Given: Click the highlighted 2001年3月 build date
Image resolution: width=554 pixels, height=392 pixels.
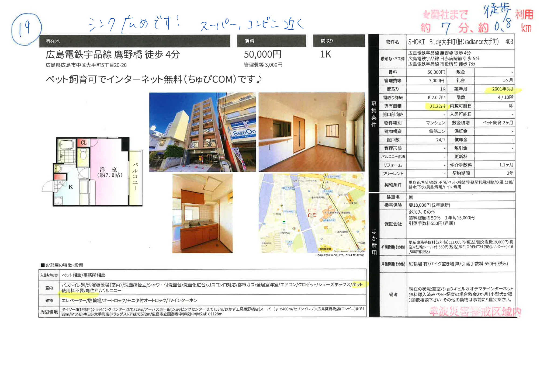Looking at the screenshot, I should (x=503, y=89).
